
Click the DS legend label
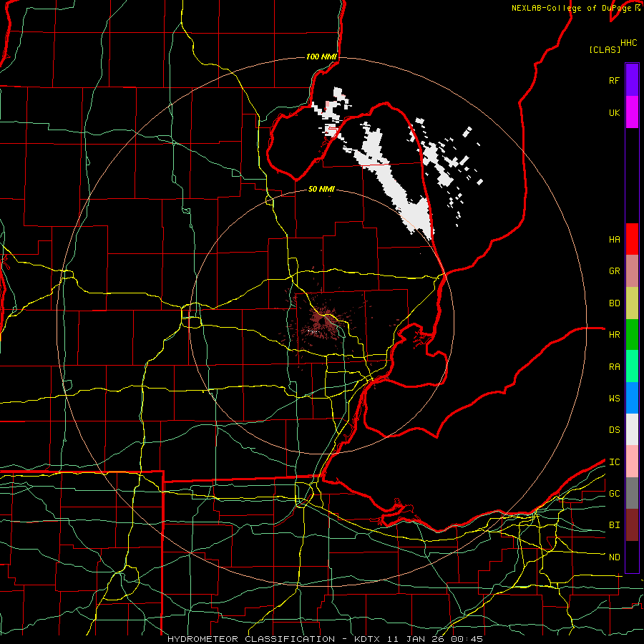click(x=615, y=430)
